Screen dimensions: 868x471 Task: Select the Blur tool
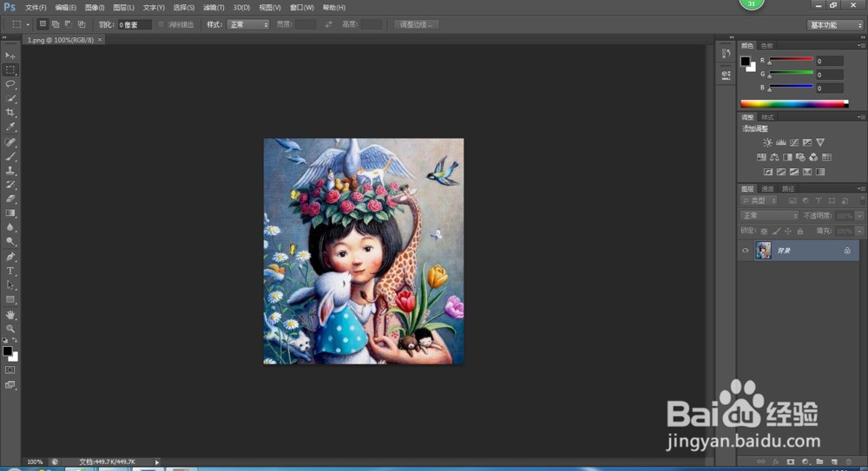[x=10, y=227]
